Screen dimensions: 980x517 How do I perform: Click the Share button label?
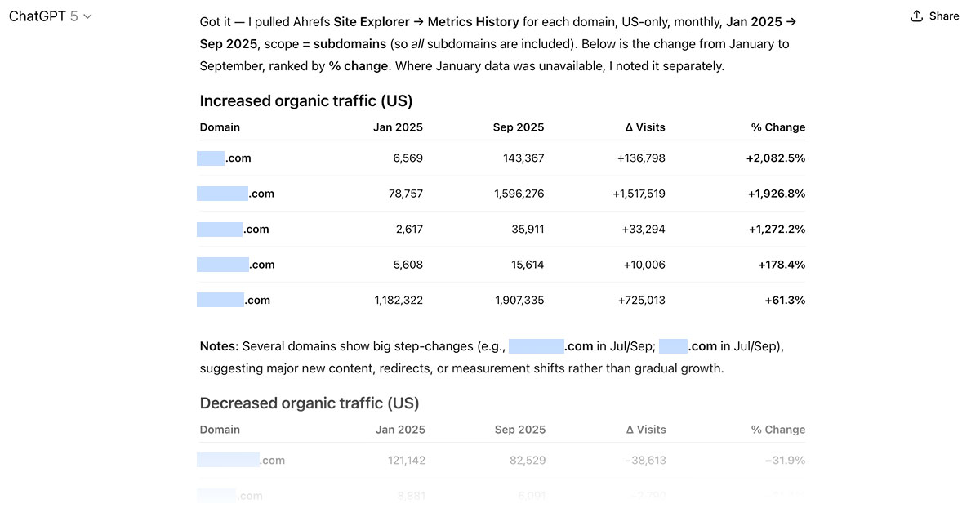point(943,16)
